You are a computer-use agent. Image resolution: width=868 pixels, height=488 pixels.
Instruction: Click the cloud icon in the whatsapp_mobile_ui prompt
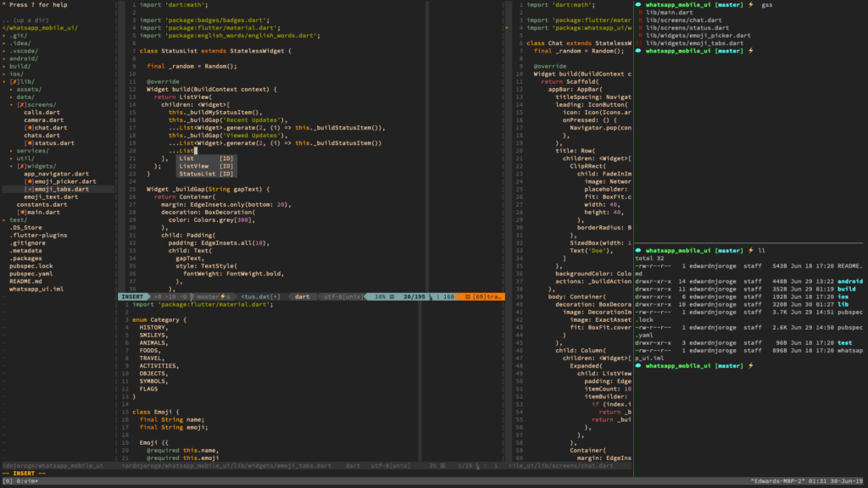[x=637, y=5]
